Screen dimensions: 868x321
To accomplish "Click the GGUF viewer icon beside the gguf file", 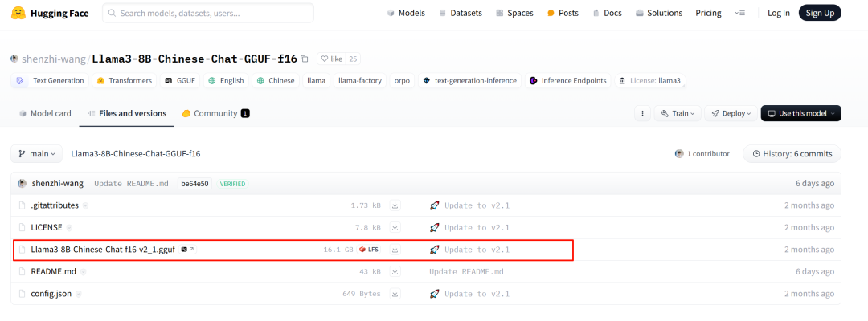I will coord(187,249).
